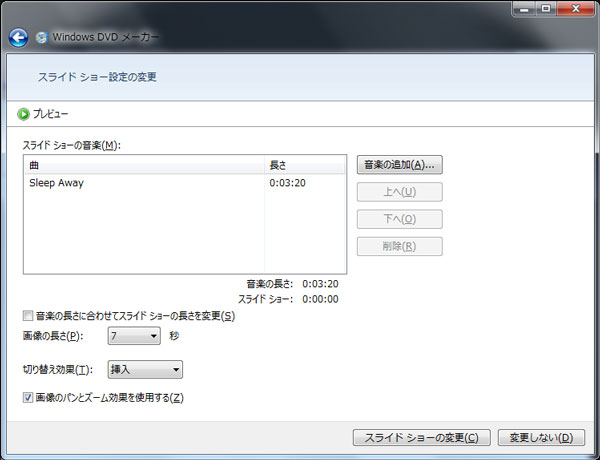Click the 上へ(U) button

tap(399, 192)
